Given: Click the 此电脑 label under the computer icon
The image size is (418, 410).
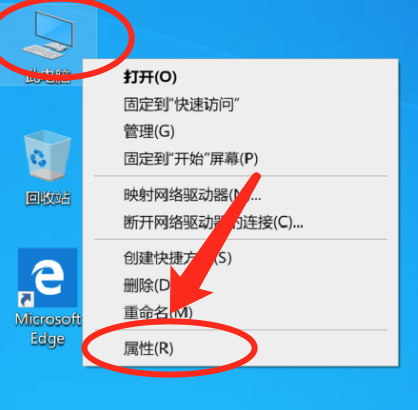Looking at the screenshot, I should [48, 76].
